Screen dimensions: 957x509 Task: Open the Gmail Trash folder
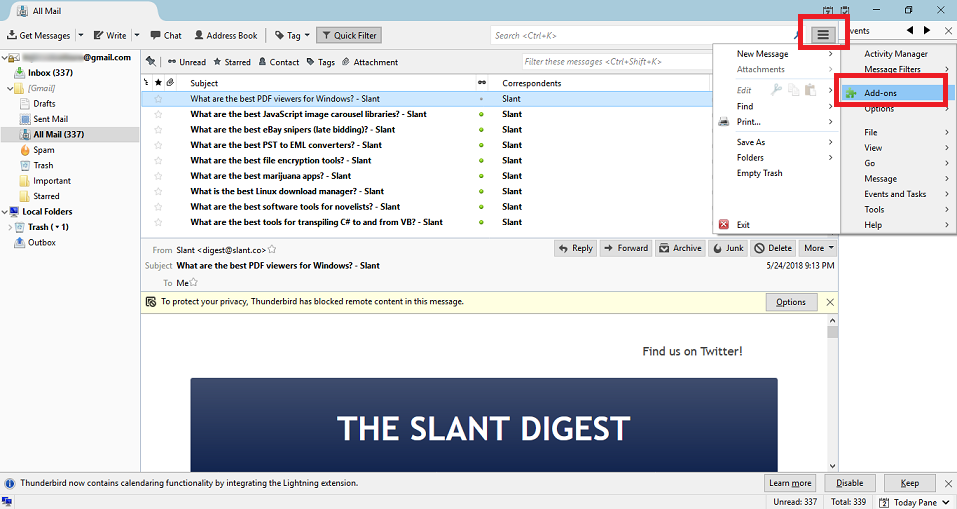pos(43,165)
